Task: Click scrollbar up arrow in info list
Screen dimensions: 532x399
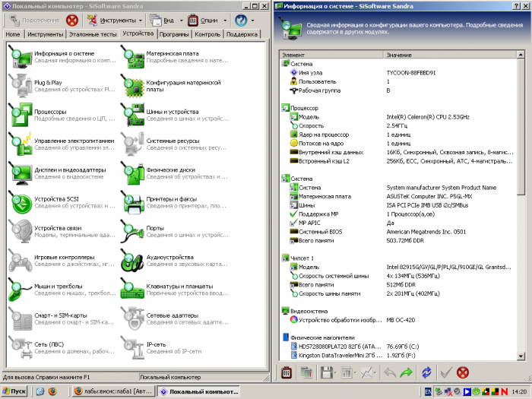Action: 521,55
